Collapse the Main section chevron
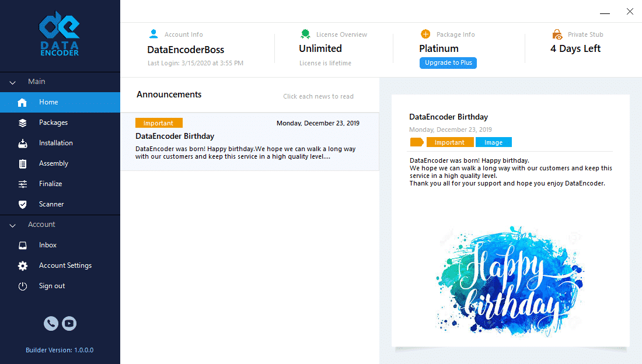 [x=13, y=82]
